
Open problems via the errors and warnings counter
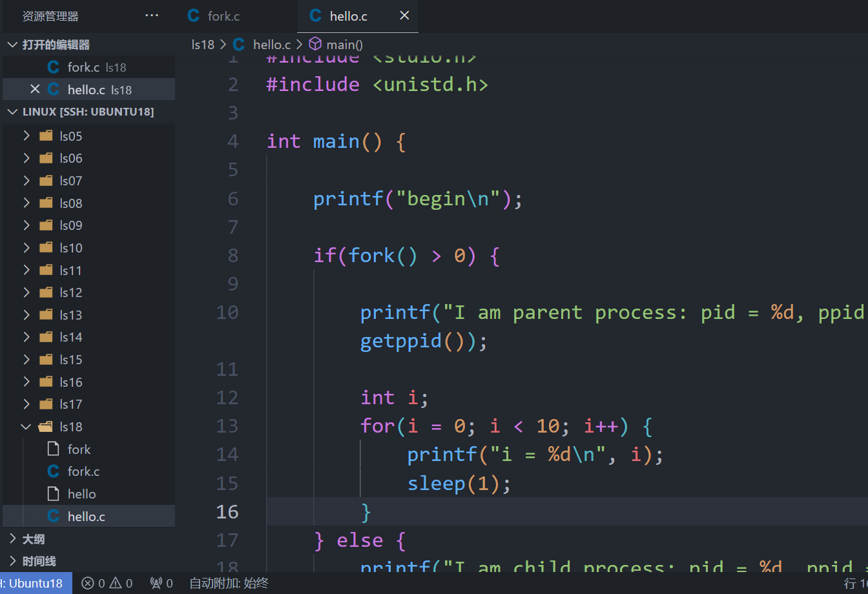point(107,583)
